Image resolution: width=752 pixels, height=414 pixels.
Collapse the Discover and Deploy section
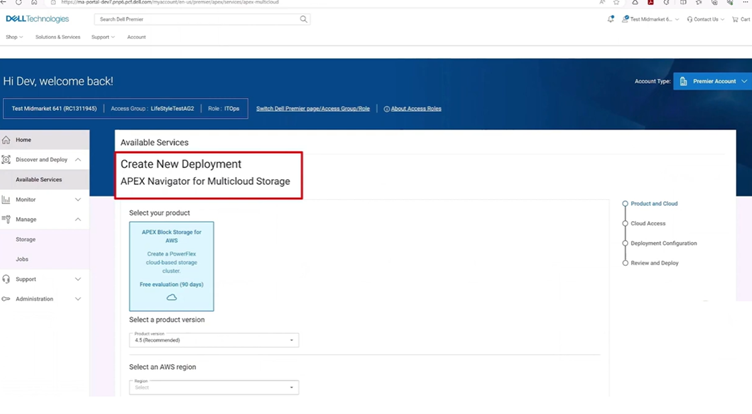(x=78, y=160)
